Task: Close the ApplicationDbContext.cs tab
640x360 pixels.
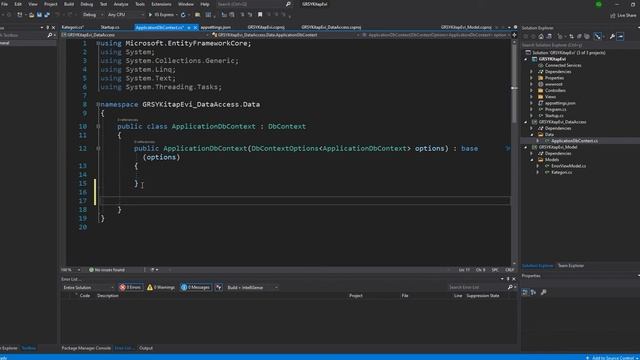Action: point(196,28)
